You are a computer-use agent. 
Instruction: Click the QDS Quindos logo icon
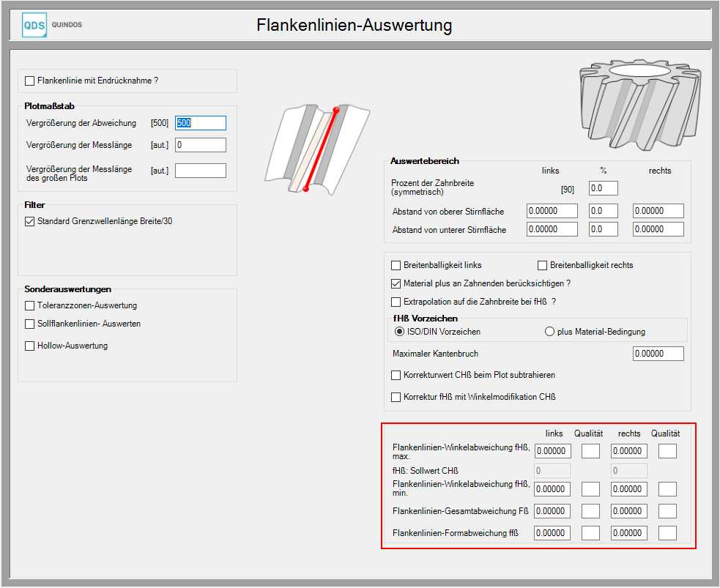(x=34, y=25)
